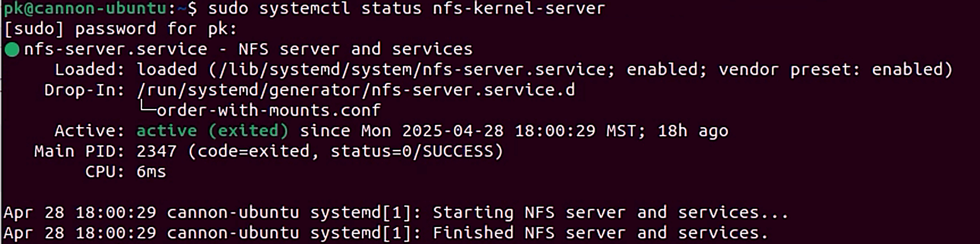Click the green active status dot

pos(12,50)
